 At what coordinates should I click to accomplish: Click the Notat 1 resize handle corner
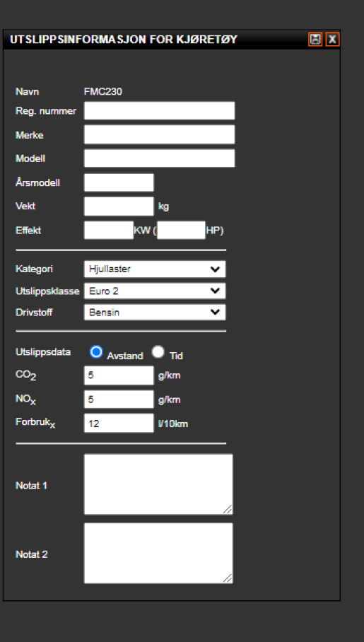point(228,509)
